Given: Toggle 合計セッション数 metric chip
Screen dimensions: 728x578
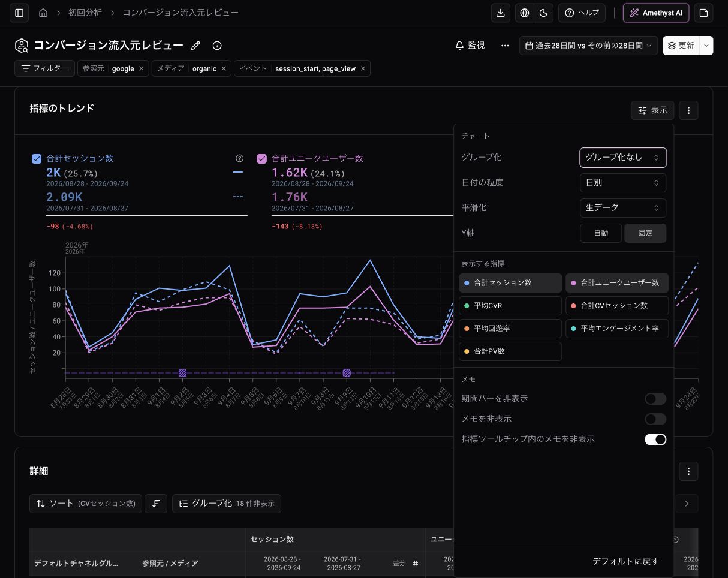Looking at the screenshot, I should pyautogui.click(x=510, y=283).
